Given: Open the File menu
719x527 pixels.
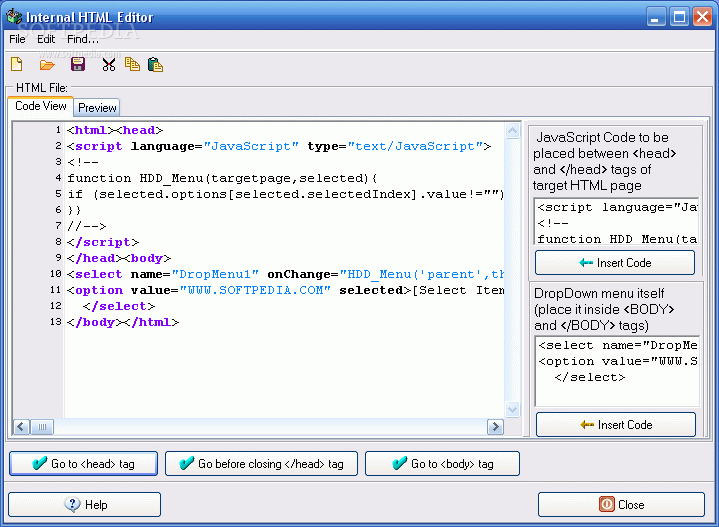Looking at the screenshot, I should tap(17, 39).
